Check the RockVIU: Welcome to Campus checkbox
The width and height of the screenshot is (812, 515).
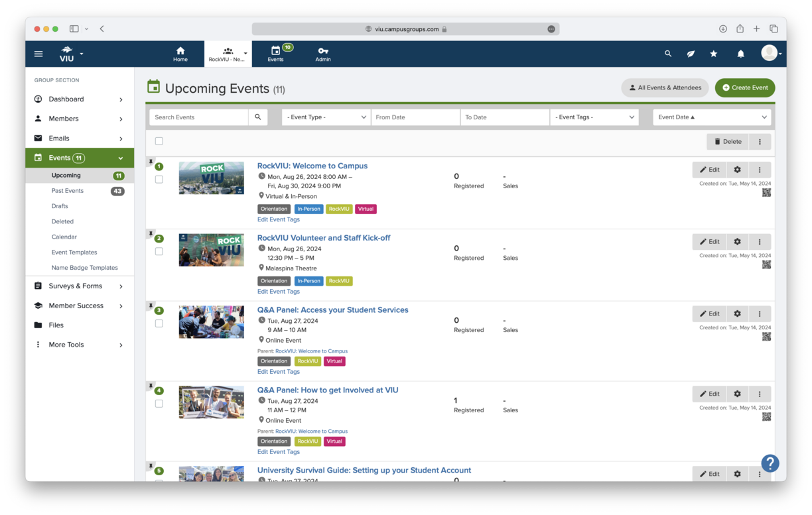tap(159, 180)
